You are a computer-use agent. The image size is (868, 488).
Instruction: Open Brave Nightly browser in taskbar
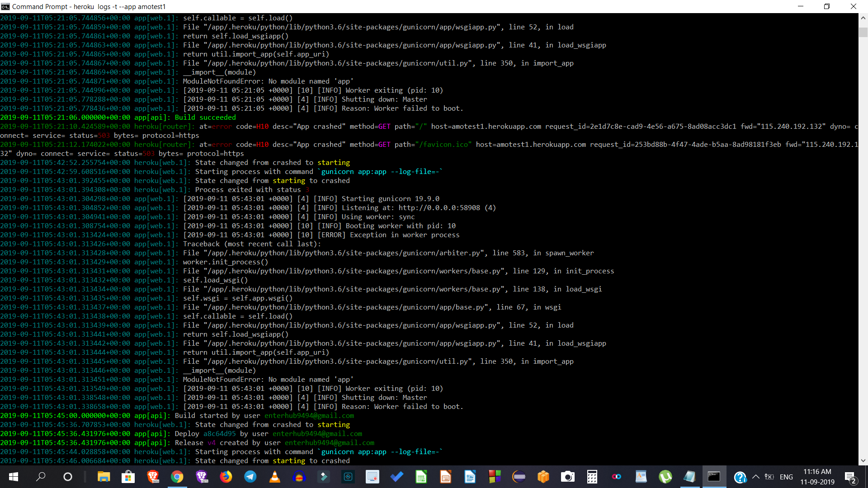click(202, 477)
